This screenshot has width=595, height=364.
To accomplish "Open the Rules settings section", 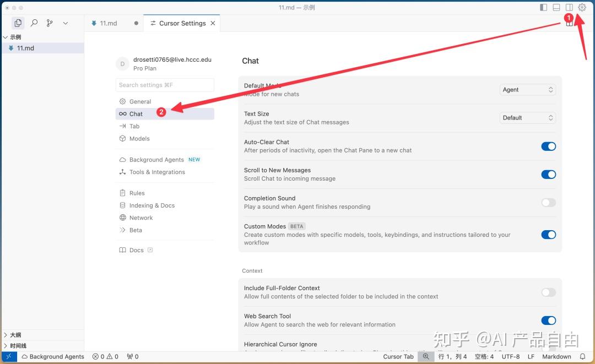I will point(165,193).
